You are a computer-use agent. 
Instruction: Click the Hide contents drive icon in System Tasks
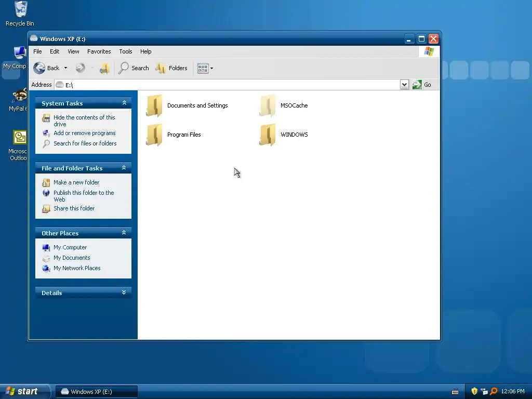point(46,118)
